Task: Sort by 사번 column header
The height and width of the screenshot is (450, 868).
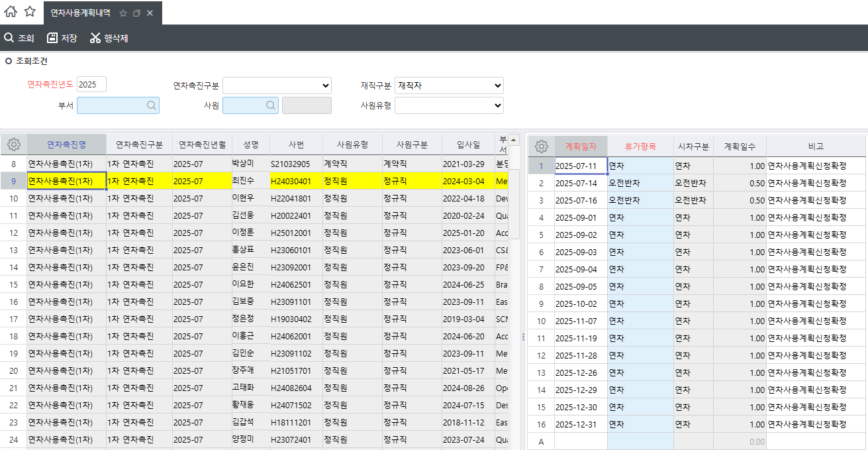Action: coord(296,144)
